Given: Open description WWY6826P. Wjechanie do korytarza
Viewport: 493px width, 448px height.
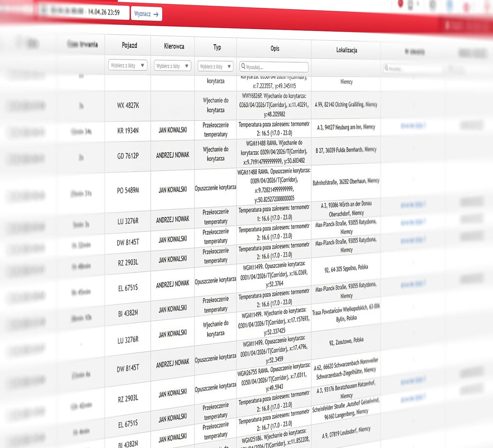Looking at the screenshot, I should click(x=274, y=105).
